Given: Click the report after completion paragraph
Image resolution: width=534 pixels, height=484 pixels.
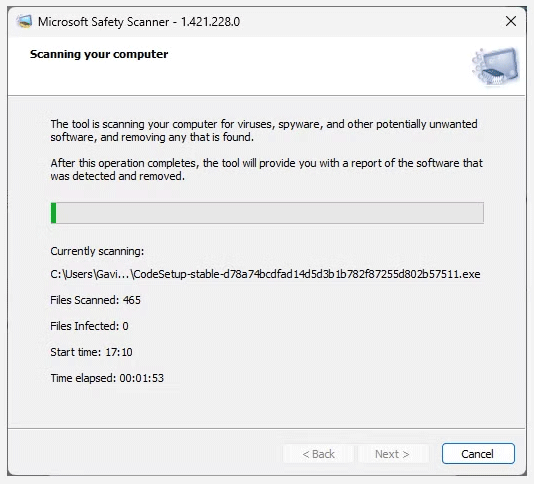Looking at the screenshot, I should [267, 169].
